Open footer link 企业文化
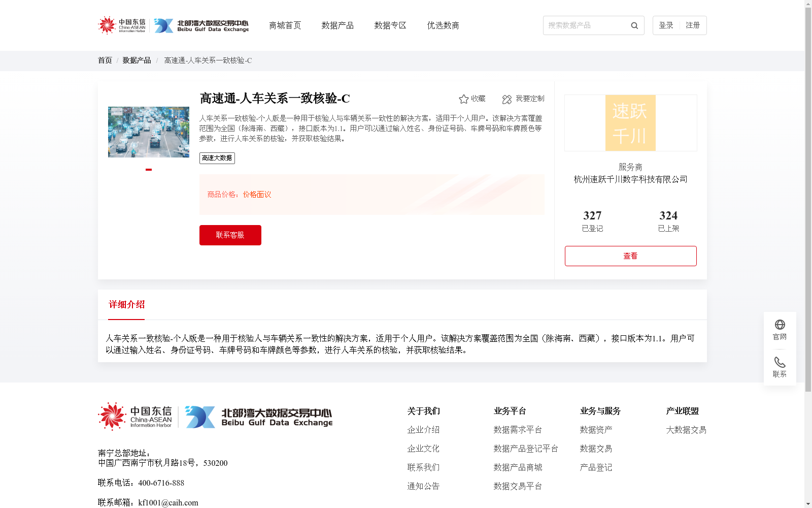 (x=423, y=449)
